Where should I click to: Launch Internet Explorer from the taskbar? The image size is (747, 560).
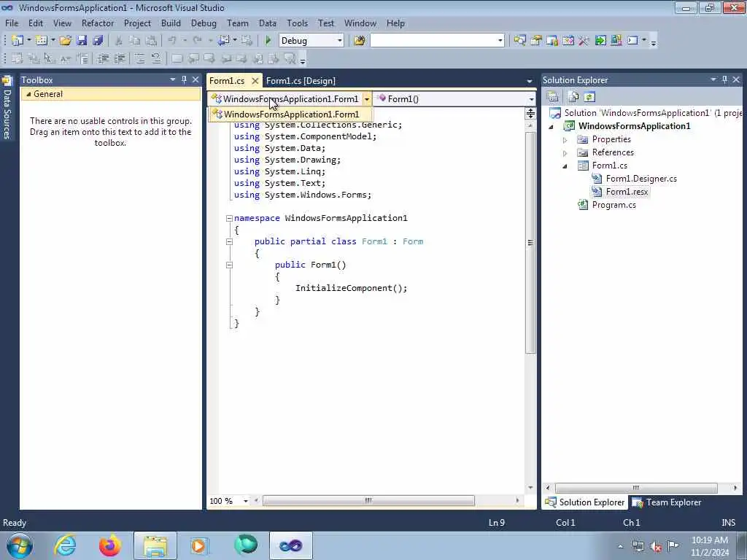click(x=64, y=545)
